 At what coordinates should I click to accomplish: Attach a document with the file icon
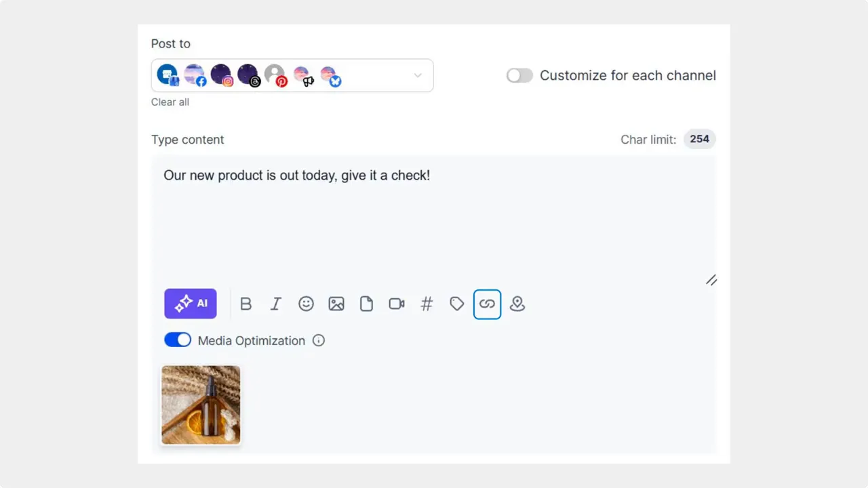coord(366,304)
